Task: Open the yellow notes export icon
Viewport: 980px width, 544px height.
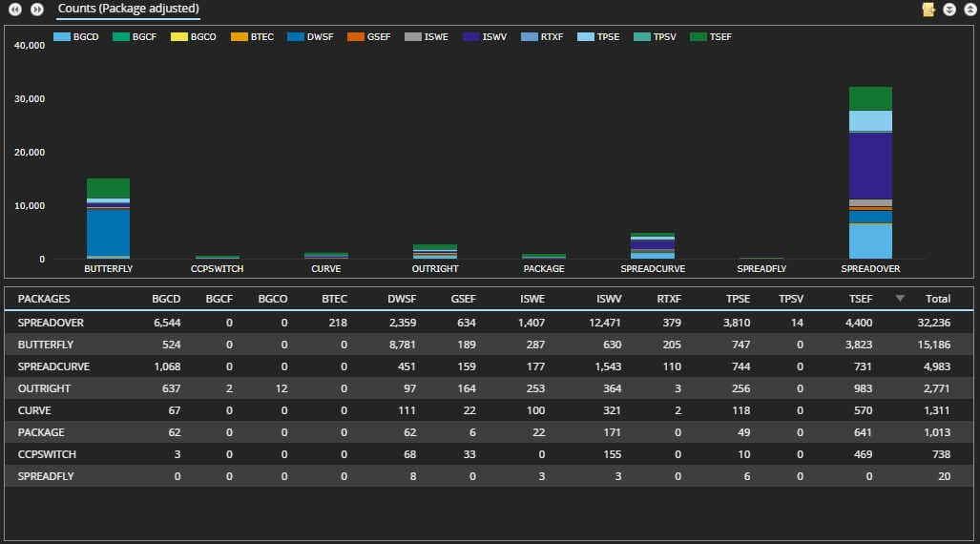Action: [928, 10]
